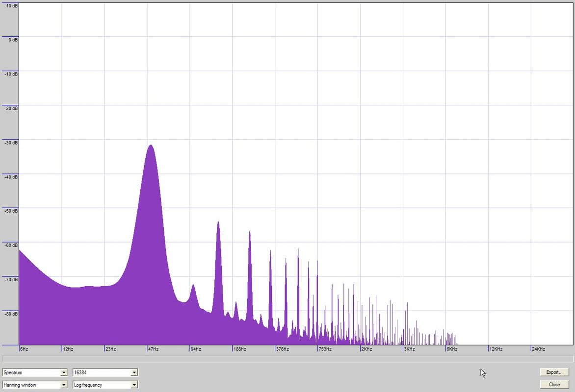Screen dimensions: 575x392
Task: Click the 753Hz frequency axis label
Action: tap(325, 349)
